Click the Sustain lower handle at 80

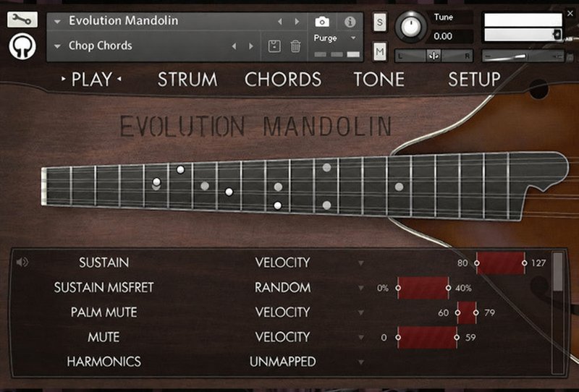click(477, 263)
